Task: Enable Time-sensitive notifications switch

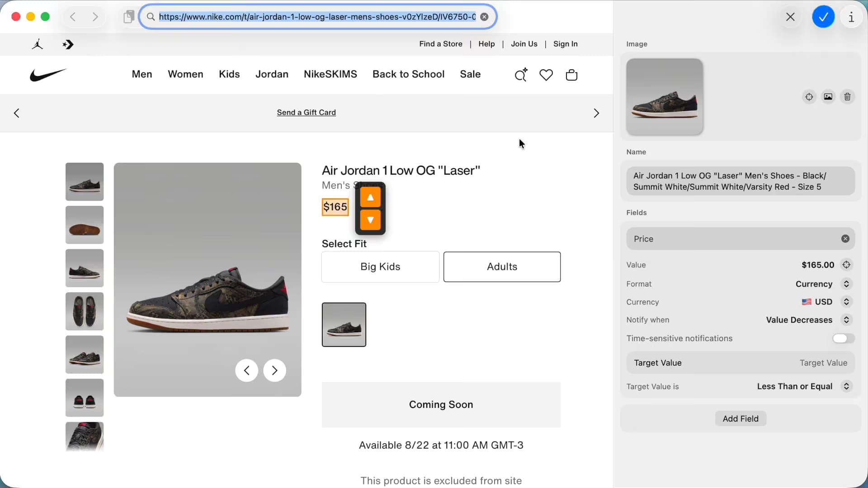Action: click(x=844, y=338)
